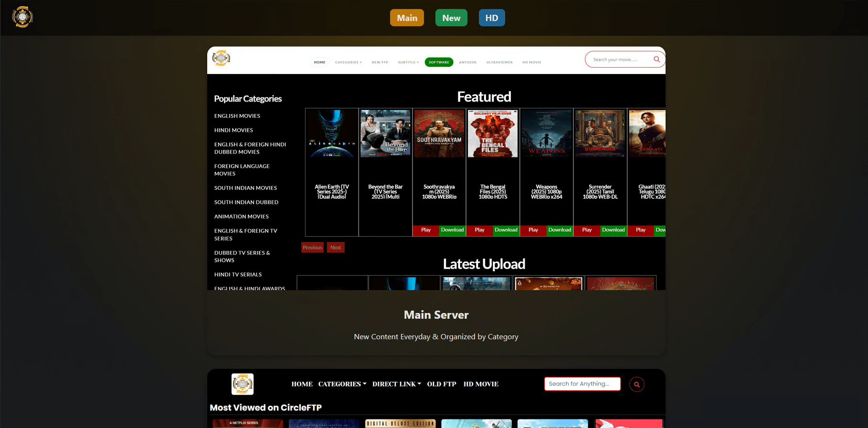Image resolution: width=868 pixels, height=428 pixels.
Task: Open the ENGLISH MOVIES category
Action: [237, 116]
